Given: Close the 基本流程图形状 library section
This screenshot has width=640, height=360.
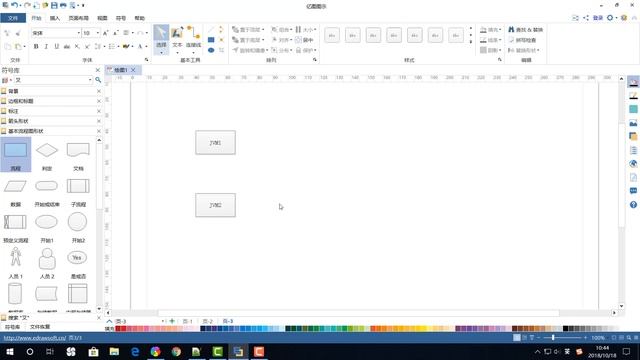Looking at the screenshot, I should (x=99, y=131).
